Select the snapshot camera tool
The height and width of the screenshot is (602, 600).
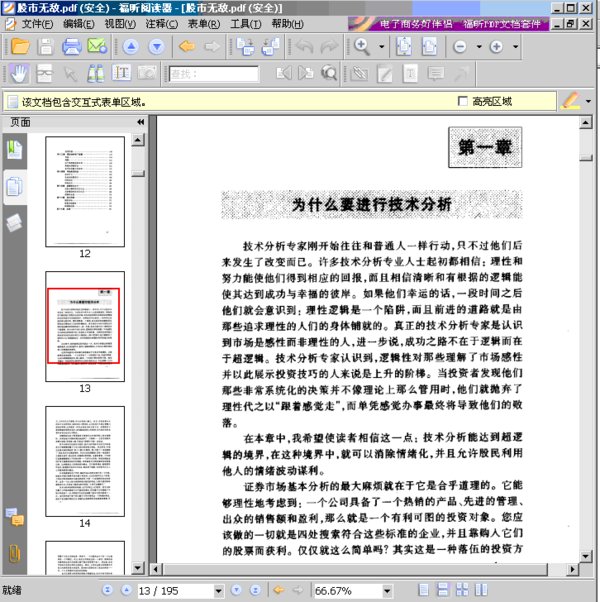pyautogui.click(x=147, y=73)
